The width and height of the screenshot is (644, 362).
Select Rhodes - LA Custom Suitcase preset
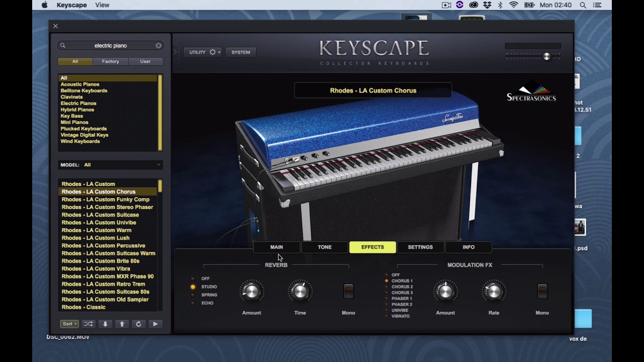(100, 215)
